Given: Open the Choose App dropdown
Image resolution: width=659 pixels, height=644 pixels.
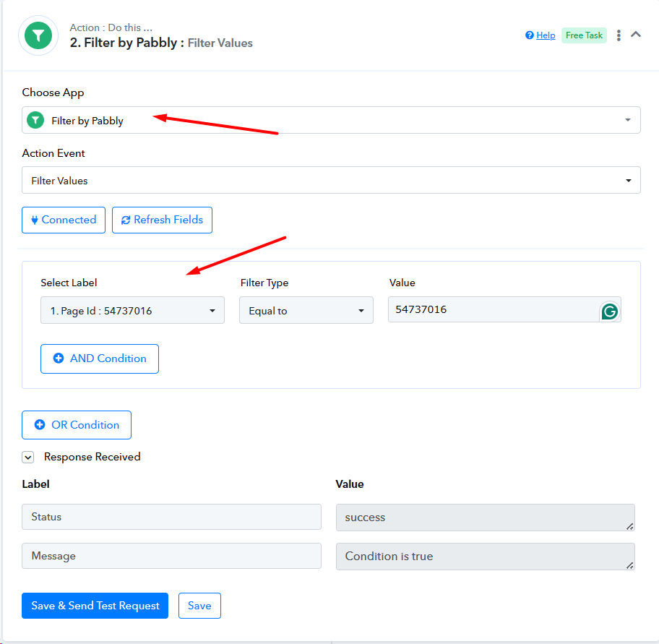Looking at the screenshot, I should [331, 120].
